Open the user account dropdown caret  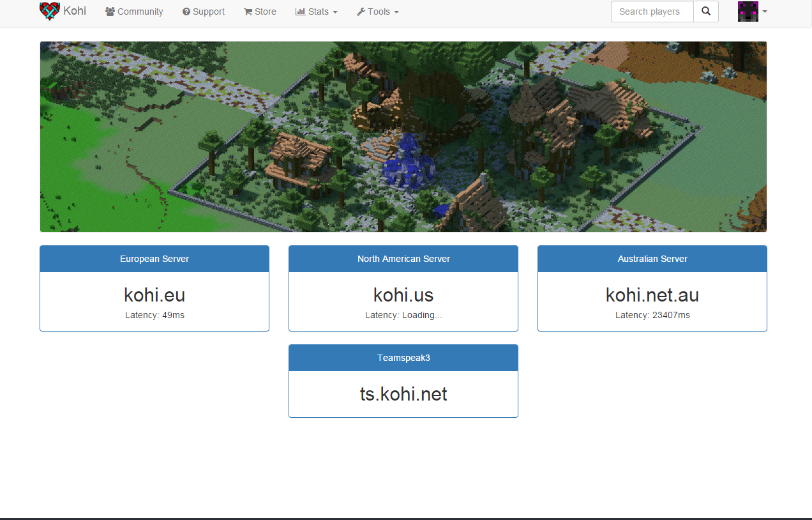[x=765, y=11]
